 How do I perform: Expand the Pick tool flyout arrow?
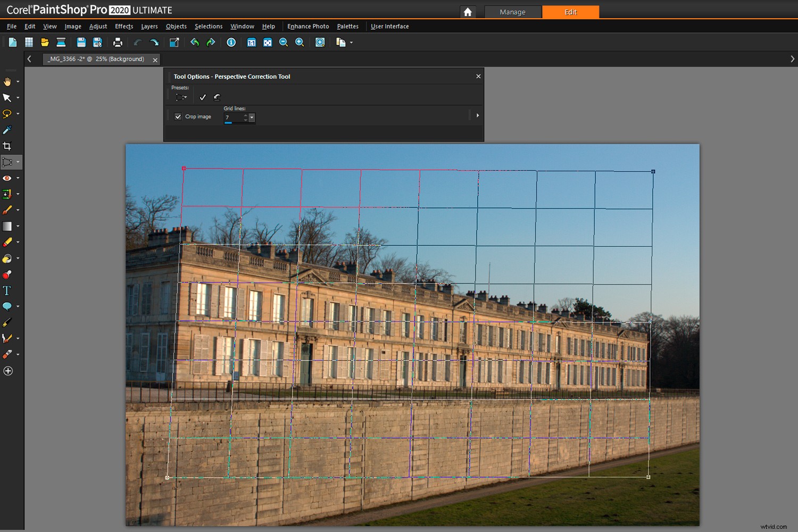18,97
